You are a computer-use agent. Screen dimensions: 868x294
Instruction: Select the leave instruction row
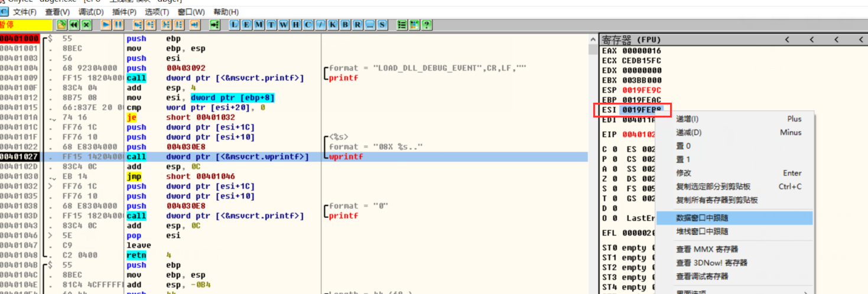click(x=294, y=245)
